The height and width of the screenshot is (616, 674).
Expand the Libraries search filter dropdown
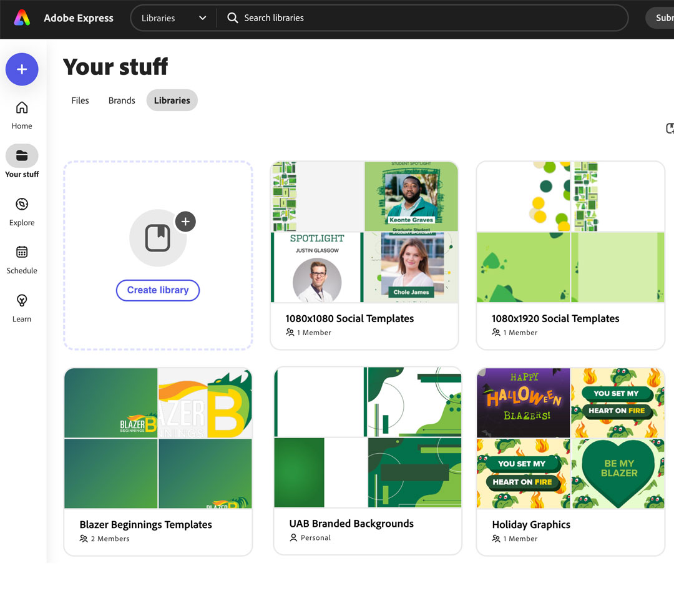pyautogui.click(x=202, y=18)
